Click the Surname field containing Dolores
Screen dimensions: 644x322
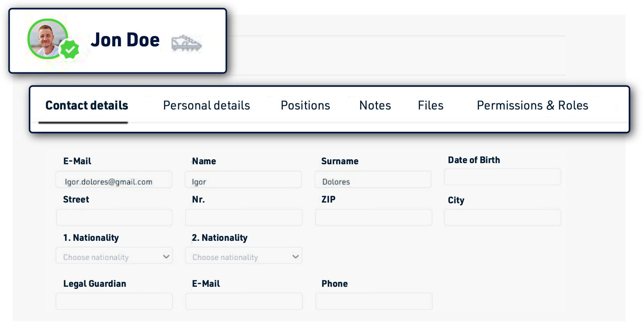click(373, 180)
